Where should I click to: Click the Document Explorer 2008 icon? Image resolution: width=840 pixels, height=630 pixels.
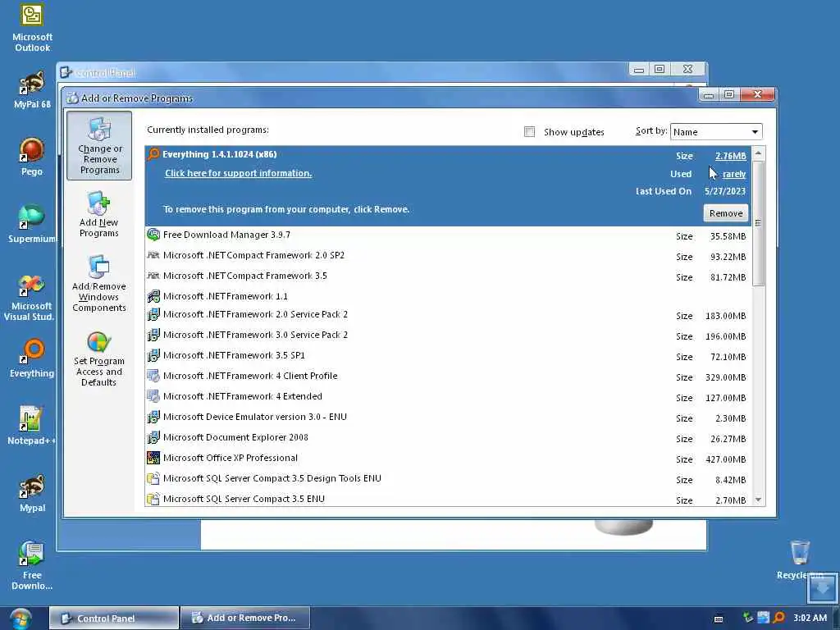[x=153, y=437]
